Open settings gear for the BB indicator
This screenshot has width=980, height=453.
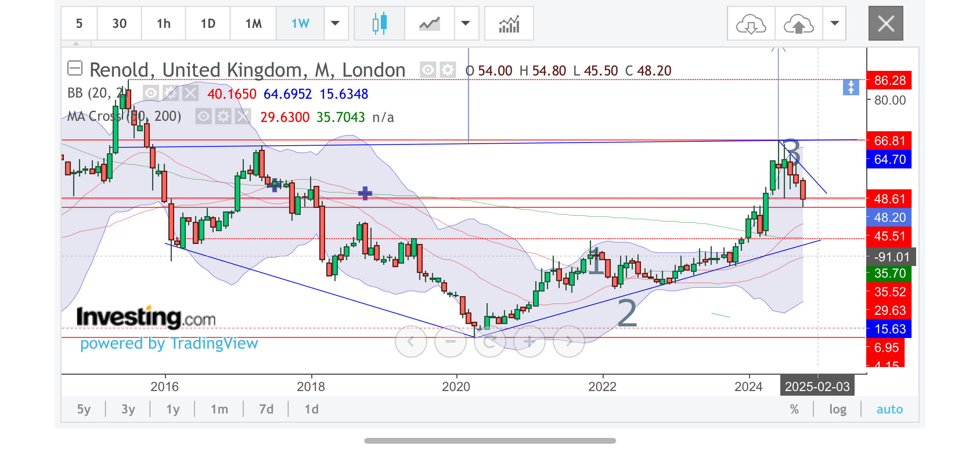pos(171,93)
